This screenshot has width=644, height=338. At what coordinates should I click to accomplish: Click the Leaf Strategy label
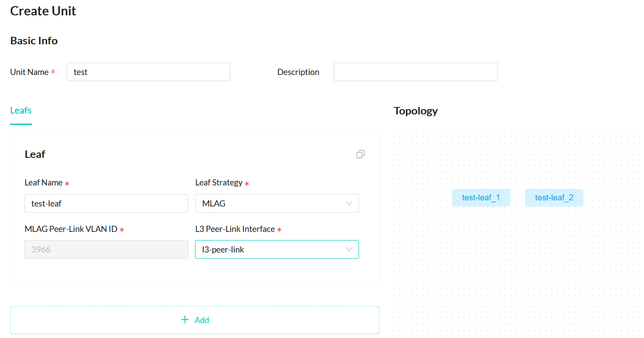coord(219,183)
